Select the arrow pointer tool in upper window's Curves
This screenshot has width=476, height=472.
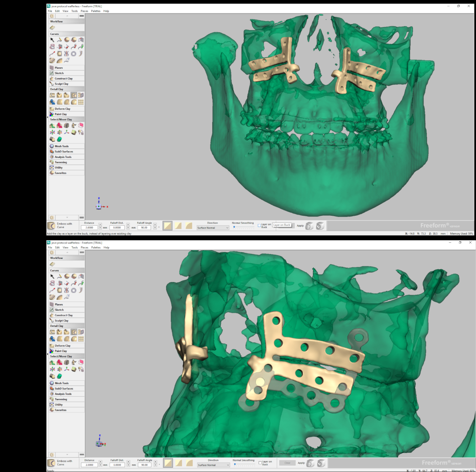[x=52, y=40]
